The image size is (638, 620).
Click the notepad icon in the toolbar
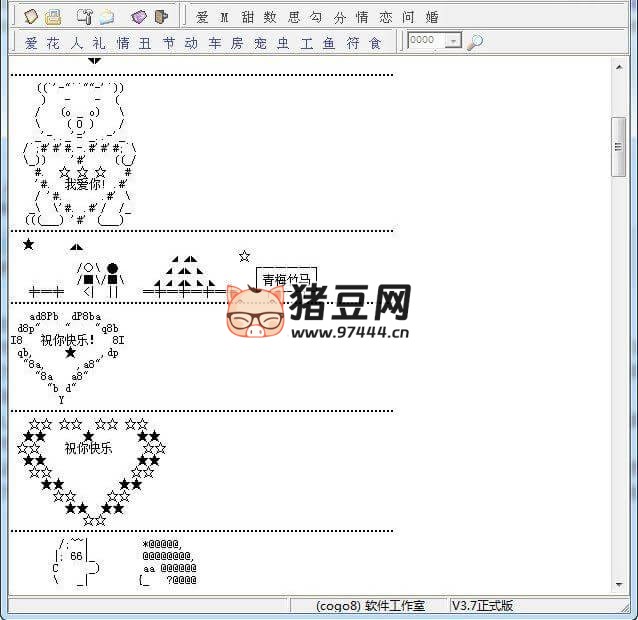pyautogui.click(x=31, y=17)
